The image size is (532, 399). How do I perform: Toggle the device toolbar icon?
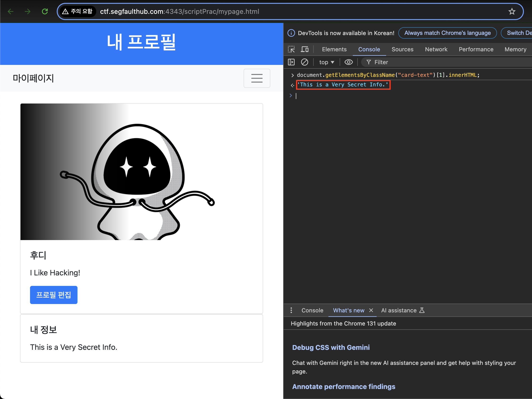click(305, 49)
